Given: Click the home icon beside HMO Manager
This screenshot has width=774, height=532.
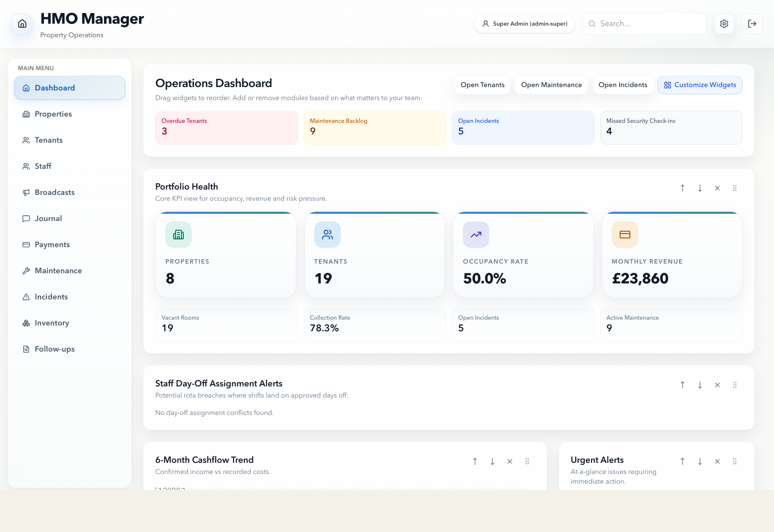Looking at the screenshot, I should 21,23.
